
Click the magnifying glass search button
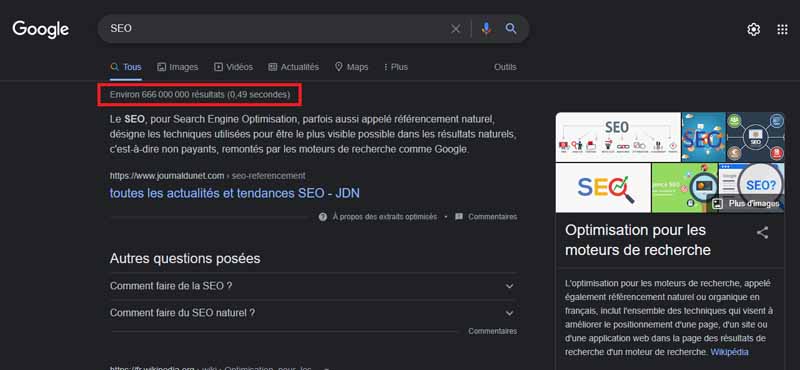(x=511, y=29)
